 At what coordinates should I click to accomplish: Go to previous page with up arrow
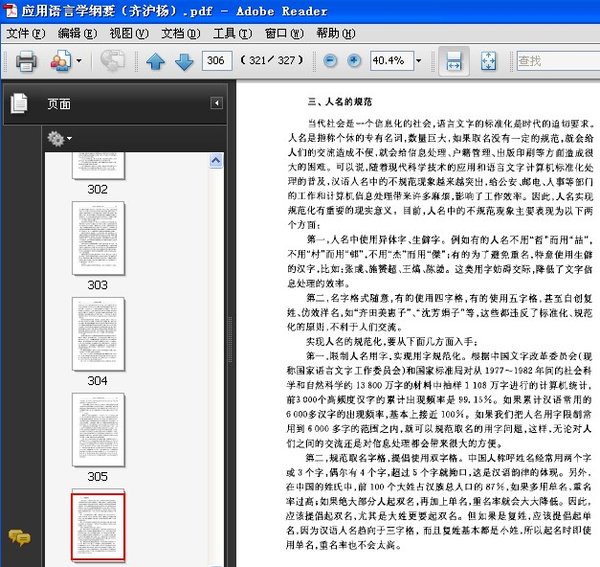click(x=155, y=62)
